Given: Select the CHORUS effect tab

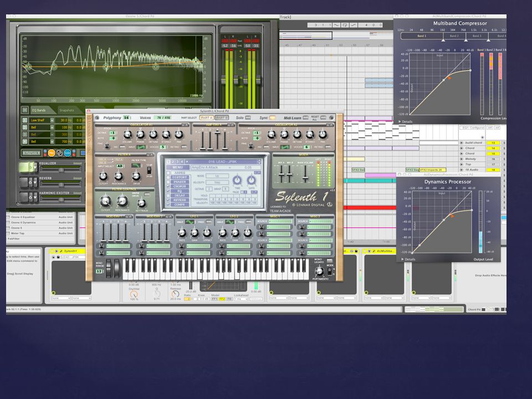Looking at the screenshot, I should pyautogui.click(x=180, y=186).
